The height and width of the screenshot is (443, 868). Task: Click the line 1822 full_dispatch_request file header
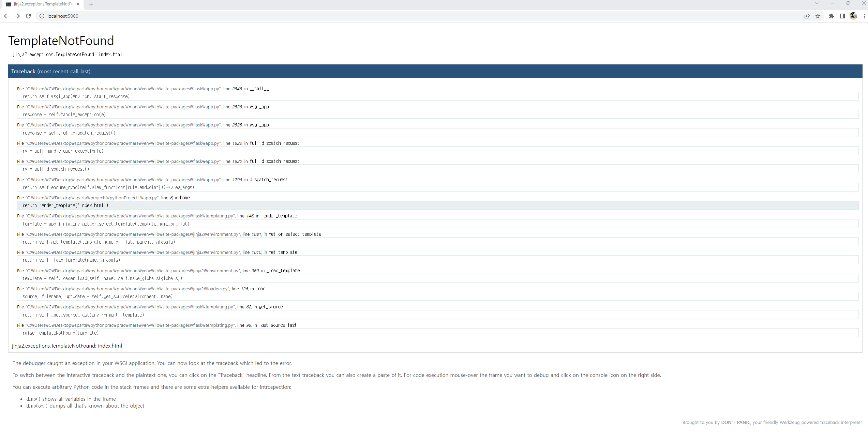tap(158, 143)
